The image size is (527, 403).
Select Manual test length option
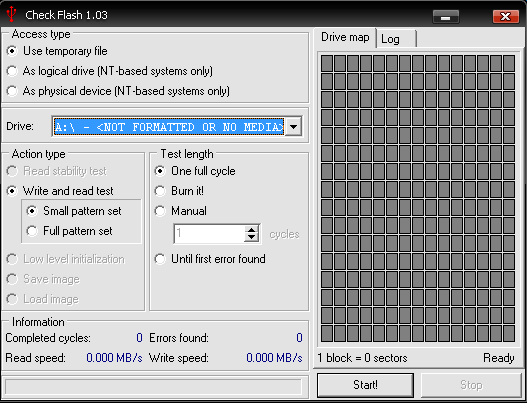click(x=180, y=211)
